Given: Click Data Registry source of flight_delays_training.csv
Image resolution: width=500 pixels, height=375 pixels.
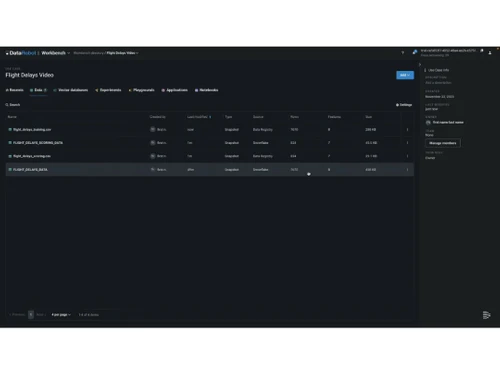Looking at the screenshot, I should (x=263, y=130).
